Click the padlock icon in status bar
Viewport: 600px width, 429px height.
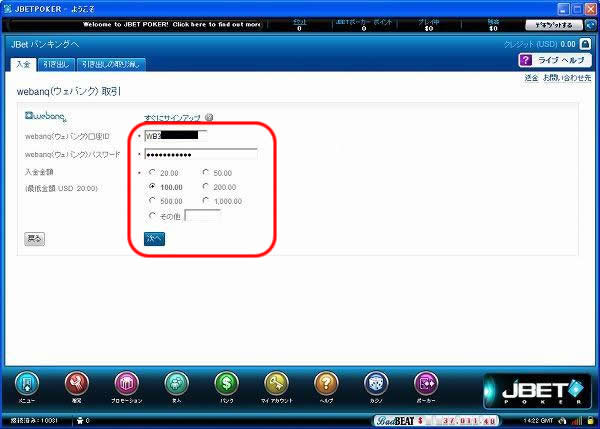point(591,421)
